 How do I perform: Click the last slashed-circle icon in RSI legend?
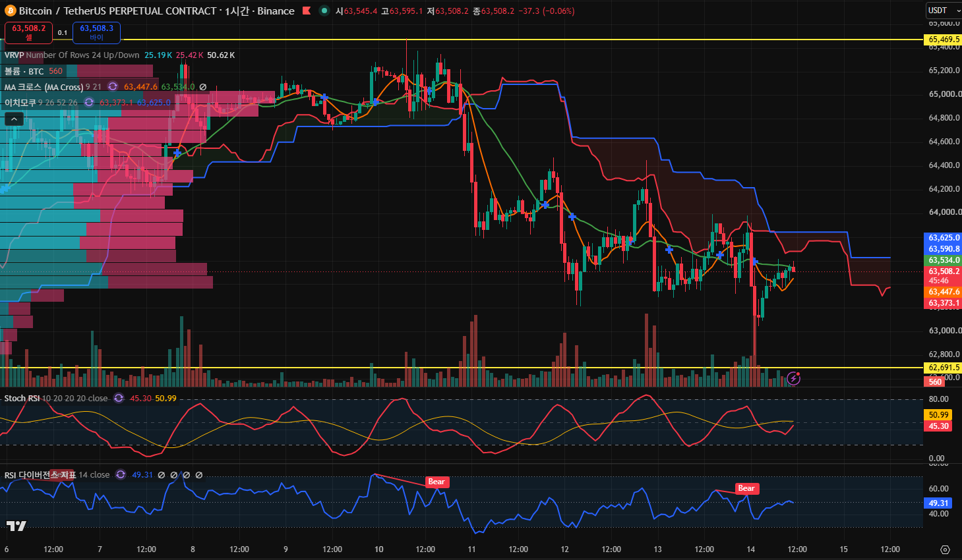[199, 475]
